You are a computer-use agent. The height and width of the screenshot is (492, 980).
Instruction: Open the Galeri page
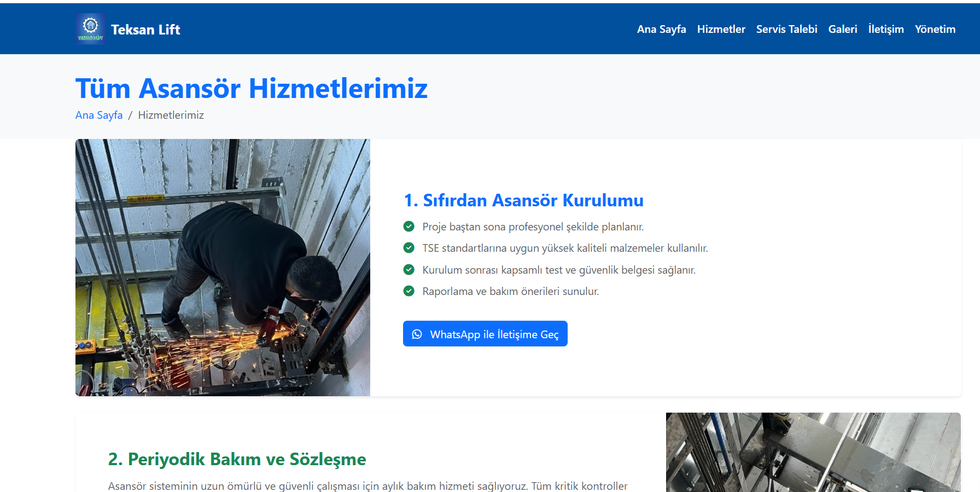tap(843, 29)
